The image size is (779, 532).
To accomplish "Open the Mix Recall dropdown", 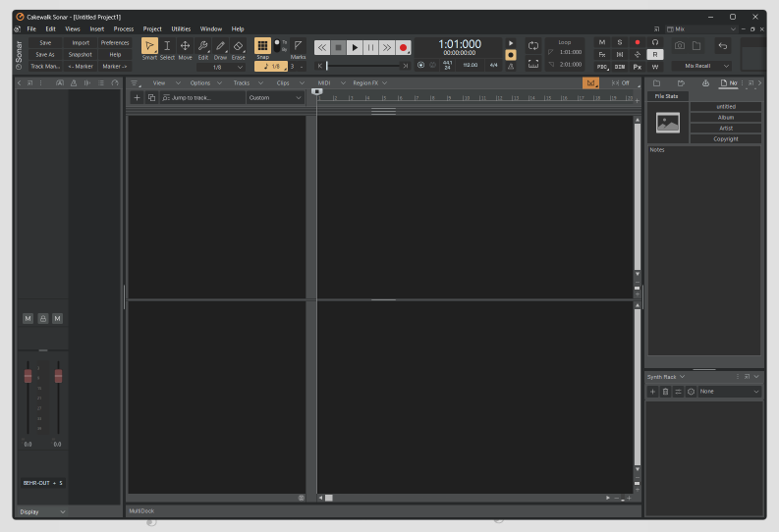I will point(701,67).
